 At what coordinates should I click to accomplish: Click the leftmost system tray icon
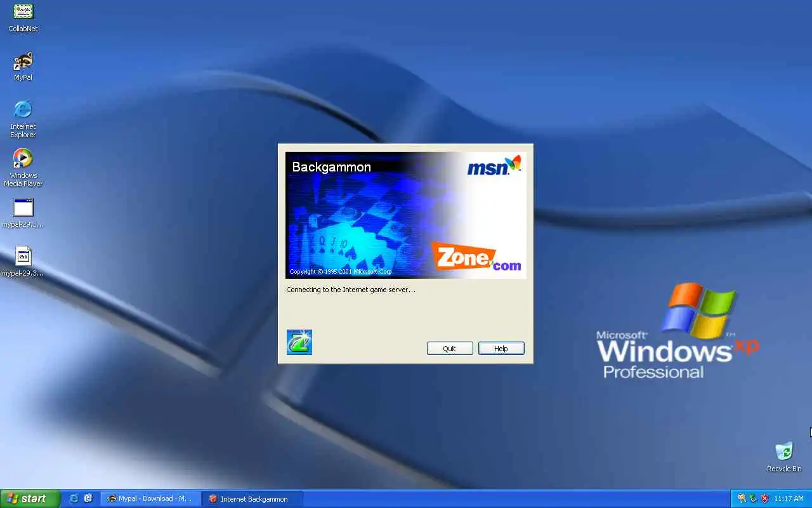pyautogui.click(x=742, y=498)
